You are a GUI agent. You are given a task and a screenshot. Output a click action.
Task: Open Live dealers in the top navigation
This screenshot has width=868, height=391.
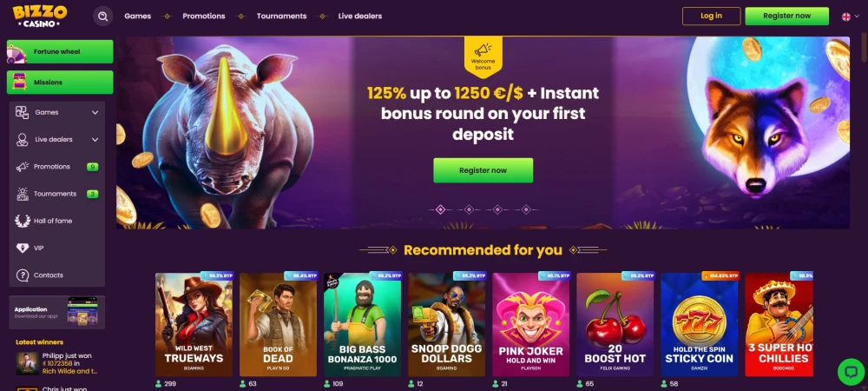pos(360,16)
